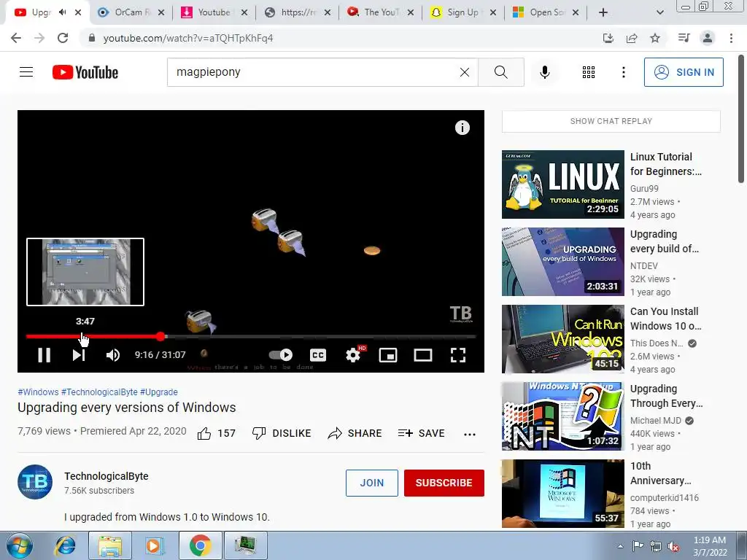The width and height of the screenshot is (747, 560).
Task: Click the address bar URL
Action: pyautogui.click(x=188, y=38)
